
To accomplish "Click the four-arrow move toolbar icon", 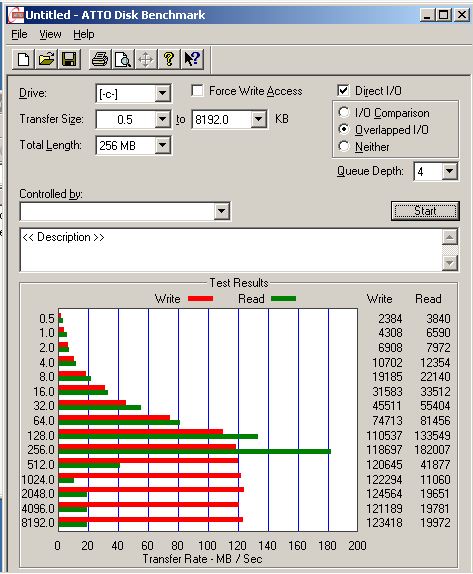I will click(x=146, y=59).
